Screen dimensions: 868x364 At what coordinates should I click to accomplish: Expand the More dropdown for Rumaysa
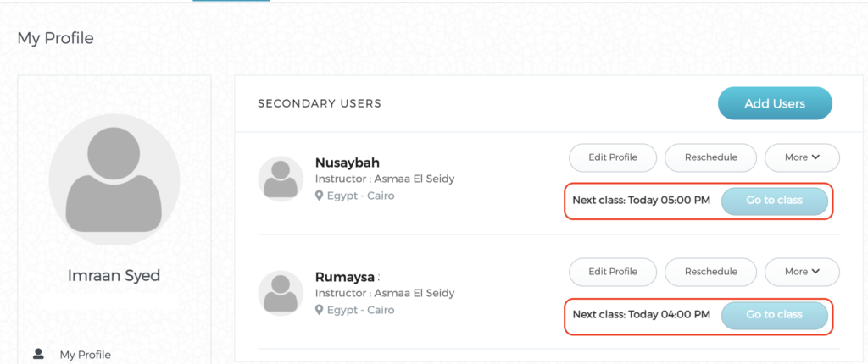click(x=802, y=272)
